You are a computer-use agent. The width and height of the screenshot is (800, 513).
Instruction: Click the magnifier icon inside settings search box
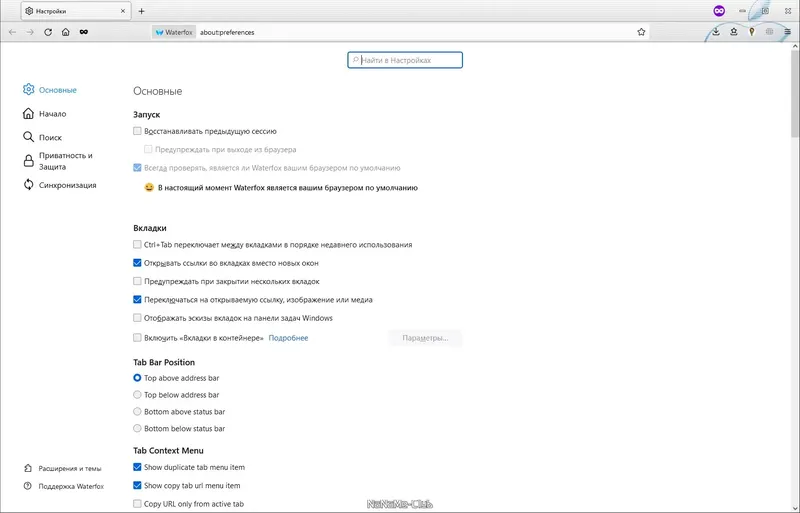tap(356, 60)
